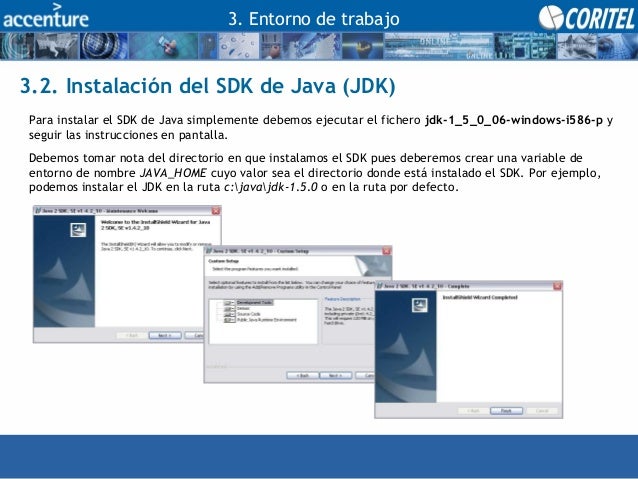Viewport: 638px width, 479px height.
Task: Click the accenture logo in the header
Action: [46, 16]
